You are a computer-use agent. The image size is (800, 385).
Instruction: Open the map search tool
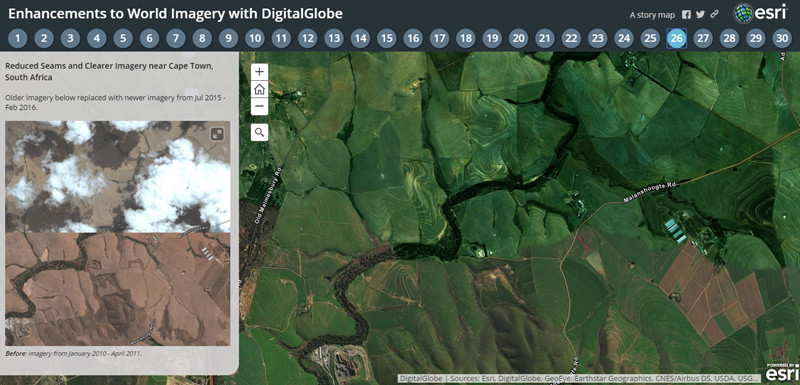(260, 133)
